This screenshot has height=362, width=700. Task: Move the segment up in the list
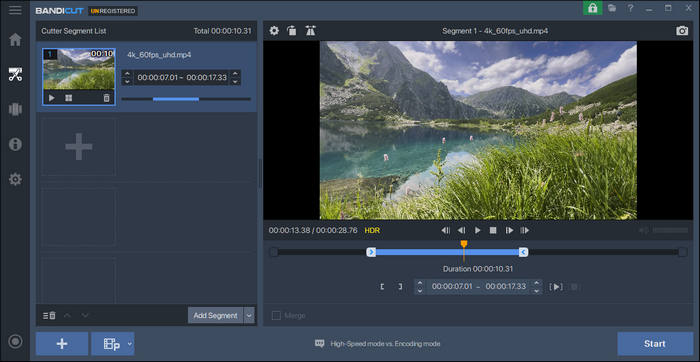(67, 316)
